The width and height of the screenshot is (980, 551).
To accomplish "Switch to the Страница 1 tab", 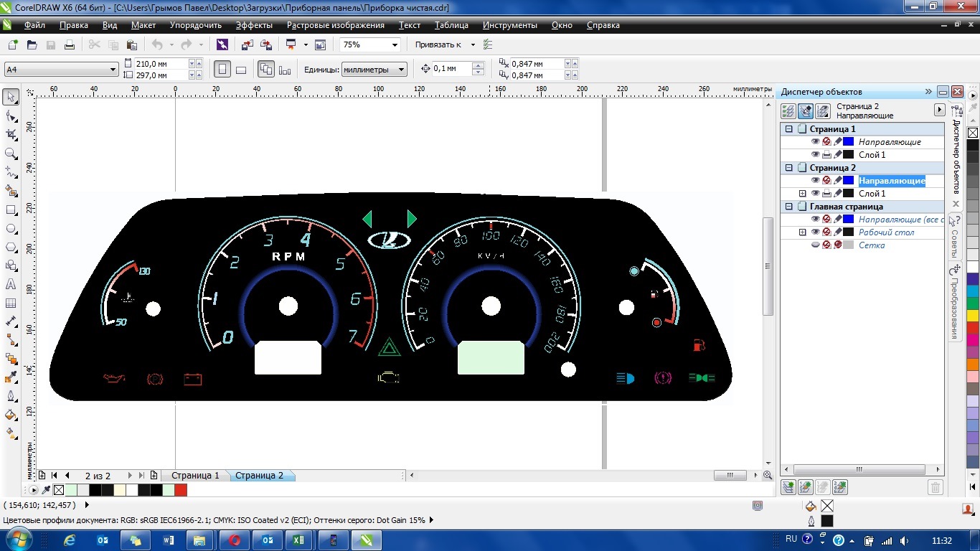I will (x=195, y=476).
